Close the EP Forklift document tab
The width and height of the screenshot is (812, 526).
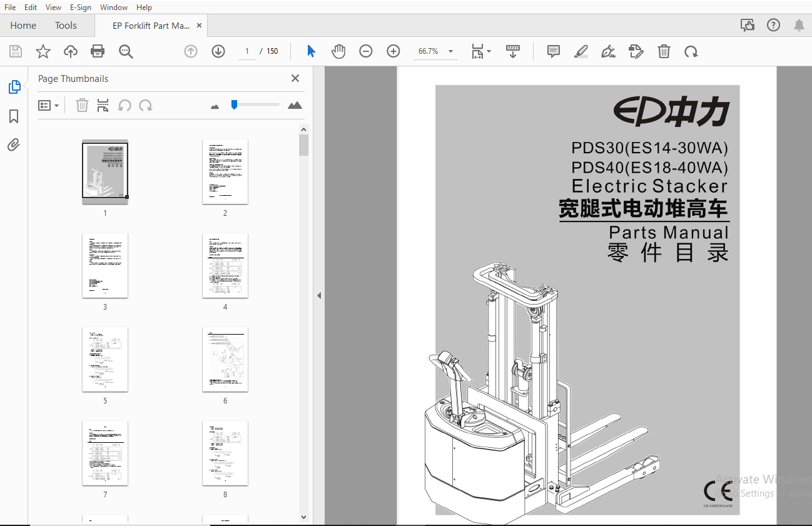[200, 26]
